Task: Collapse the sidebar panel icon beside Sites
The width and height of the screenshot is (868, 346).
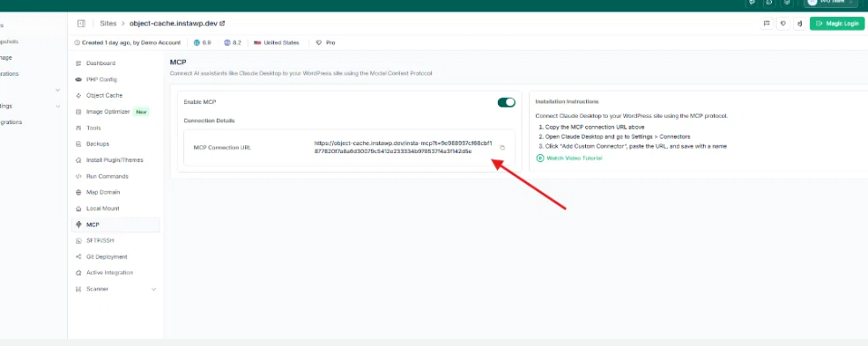Action: click(x=81, y=24)
